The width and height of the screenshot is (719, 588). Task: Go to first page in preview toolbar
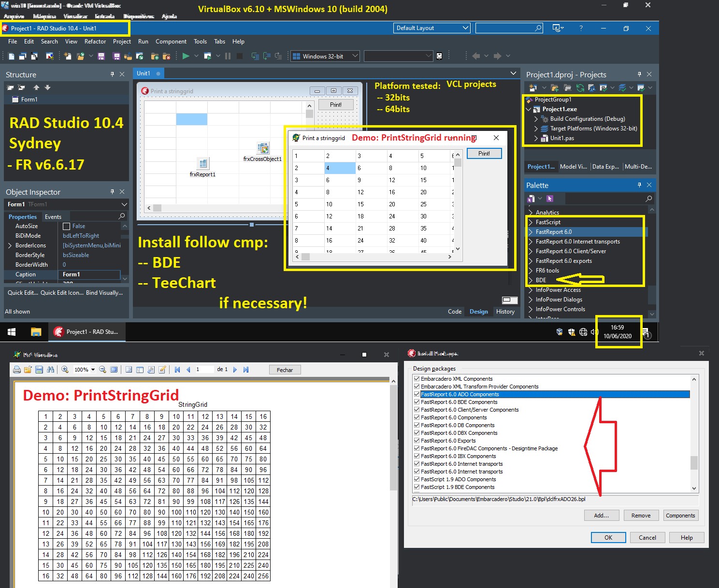tap(177, 370)
